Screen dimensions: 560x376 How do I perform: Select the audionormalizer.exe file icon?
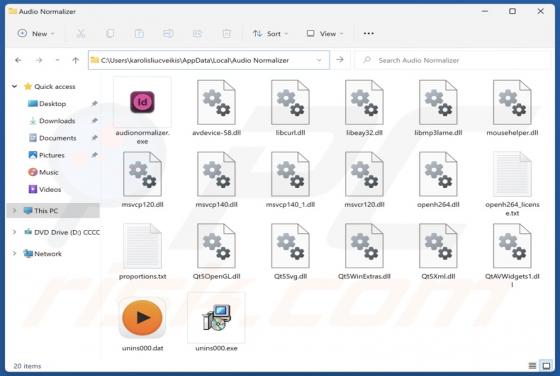[142, 102]
